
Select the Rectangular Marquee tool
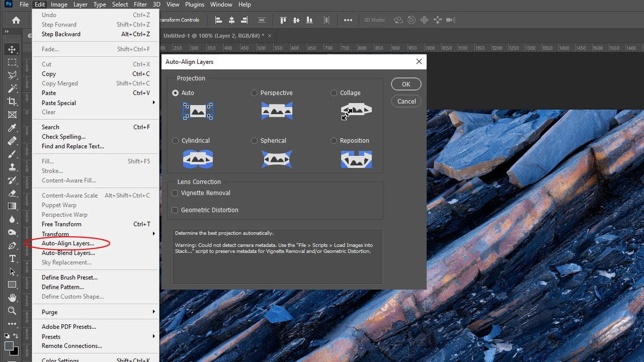pos(12,63)
